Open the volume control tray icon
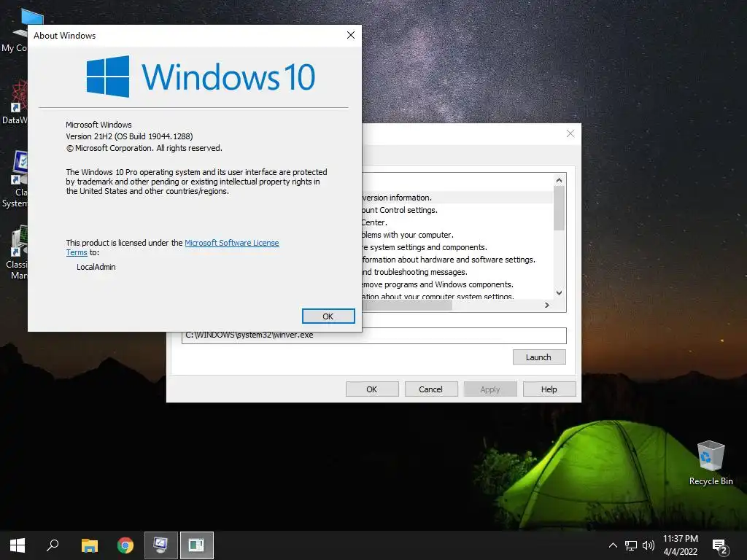Viewport: 747px width, 560px height. click(648, 545)
